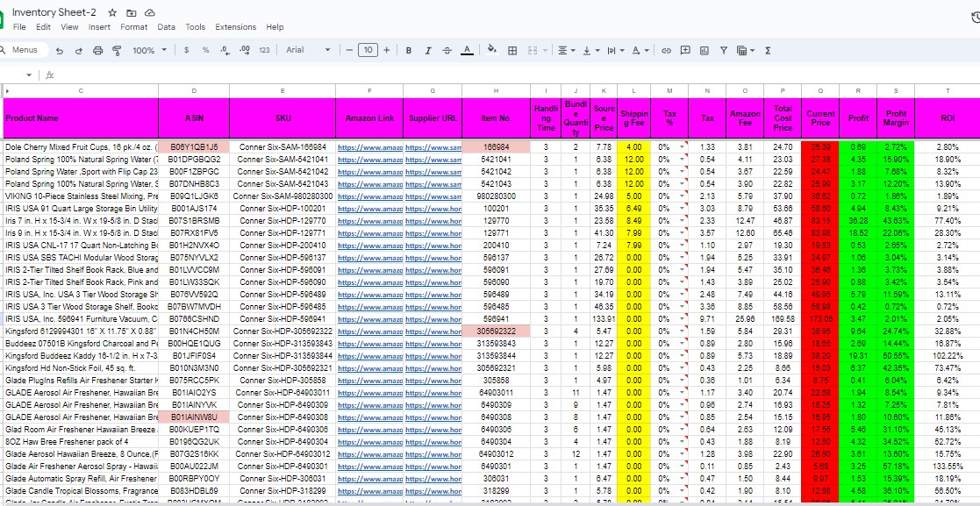Open the Functions sigma menu
980x506 pixels.
tap(769, 51)
